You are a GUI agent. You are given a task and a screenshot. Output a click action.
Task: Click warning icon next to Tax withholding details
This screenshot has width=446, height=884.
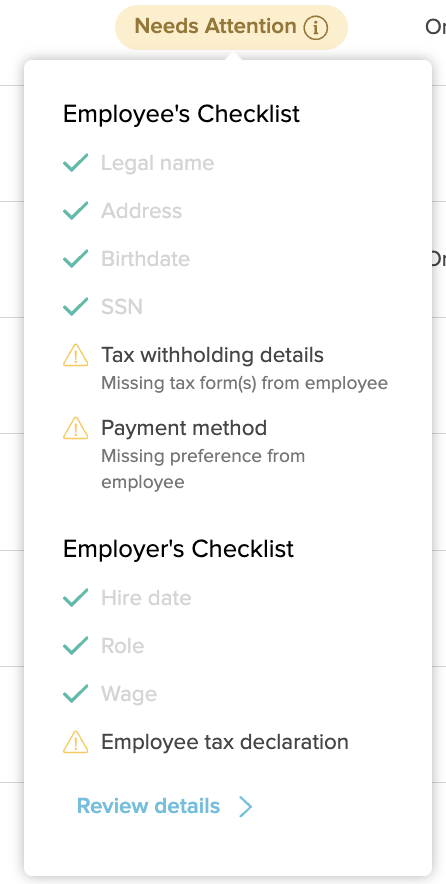coord(76,356)
